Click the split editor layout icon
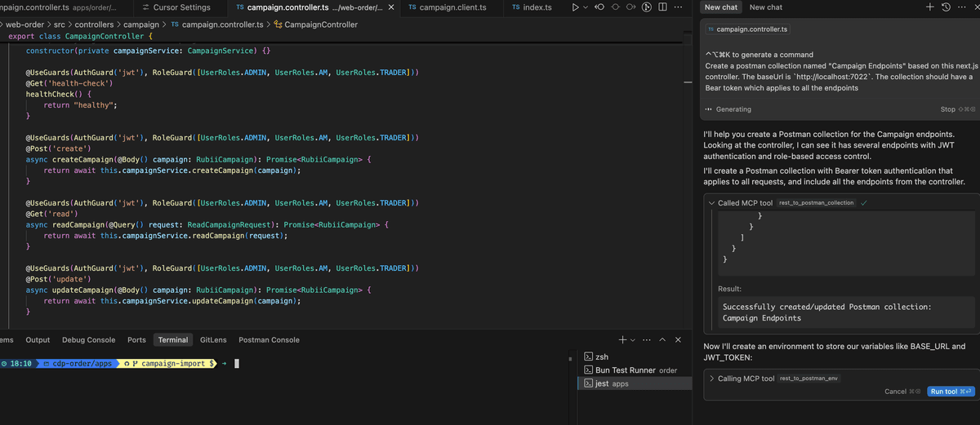This screenshot has width=980, height=425. pyautogui.click(x=662, y=7)
